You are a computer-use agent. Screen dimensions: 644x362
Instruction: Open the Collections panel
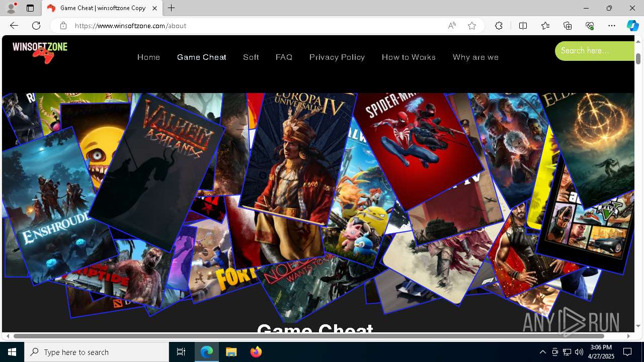point(568,26)
